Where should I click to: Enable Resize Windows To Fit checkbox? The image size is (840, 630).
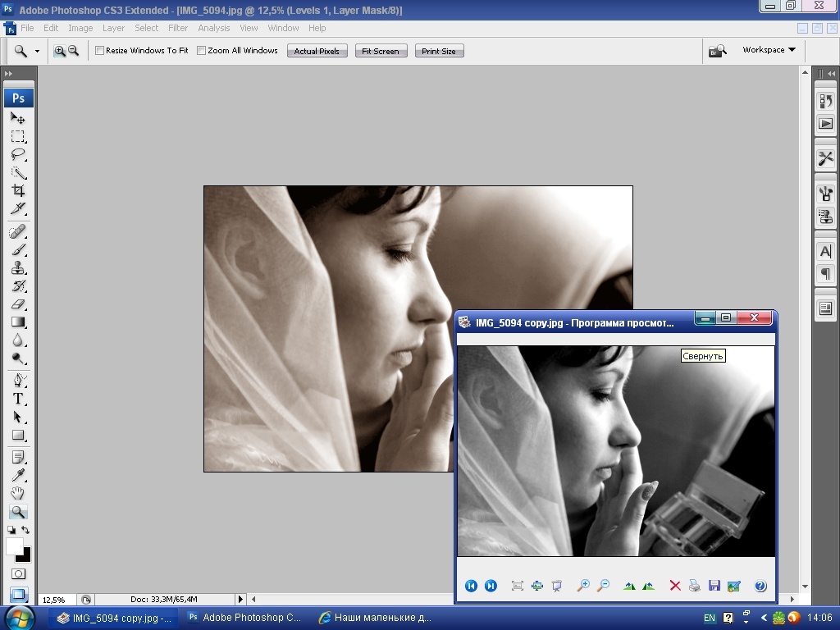coord(100,51)
